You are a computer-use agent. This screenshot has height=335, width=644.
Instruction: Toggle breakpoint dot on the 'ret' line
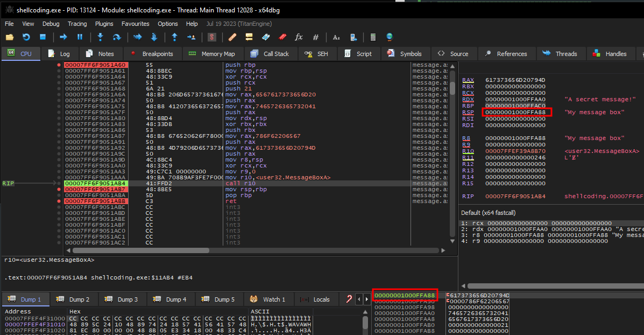point(59,201)
